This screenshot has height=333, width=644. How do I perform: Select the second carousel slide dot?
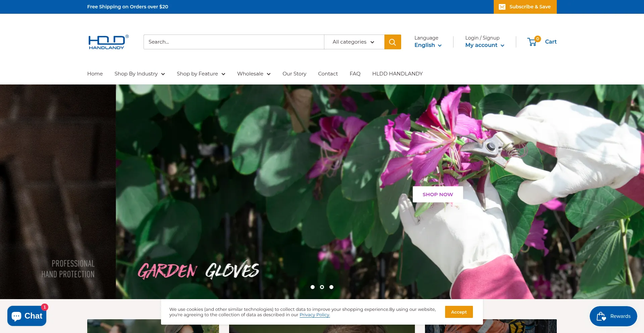322,287
